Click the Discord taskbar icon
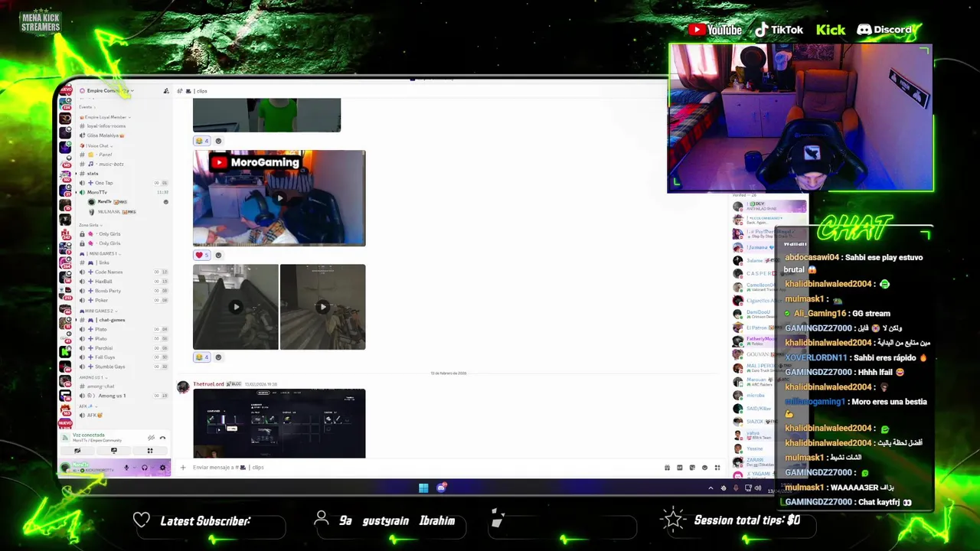980x551 pixels. click(442, 488)
